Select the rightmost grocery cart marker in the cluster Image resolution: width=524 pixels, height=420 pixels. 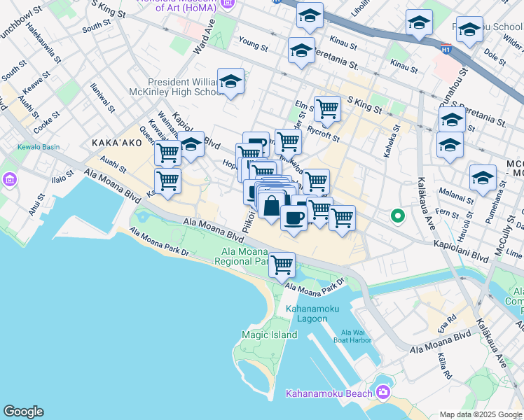click(x=342, y=219)
